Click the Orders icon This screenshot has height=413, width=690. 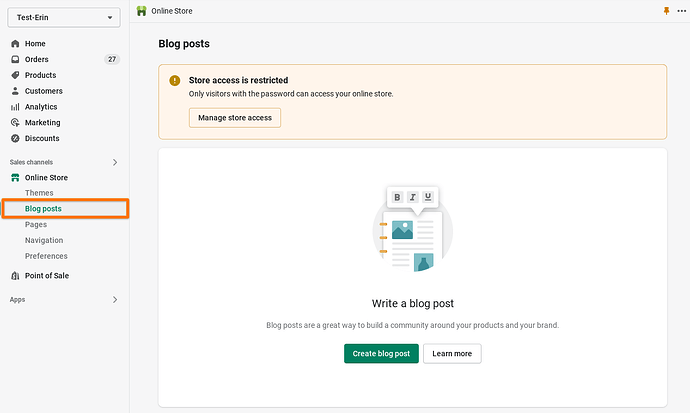(x=15, y=60)
